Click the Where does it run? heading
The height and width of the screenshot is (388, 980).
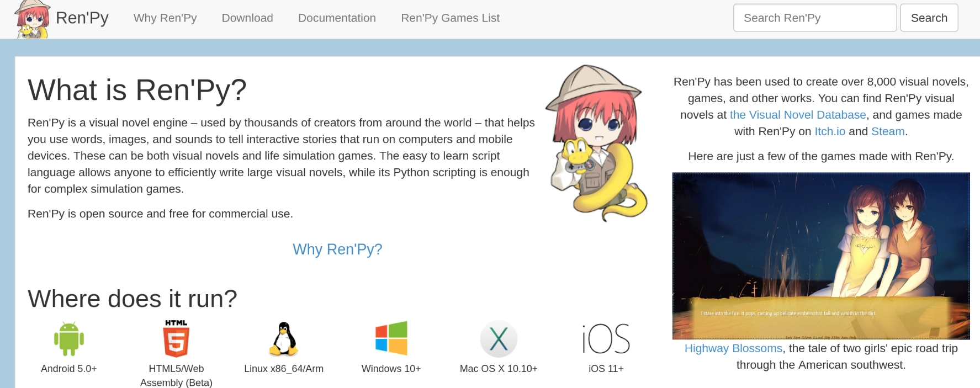[x=133, y=299]
